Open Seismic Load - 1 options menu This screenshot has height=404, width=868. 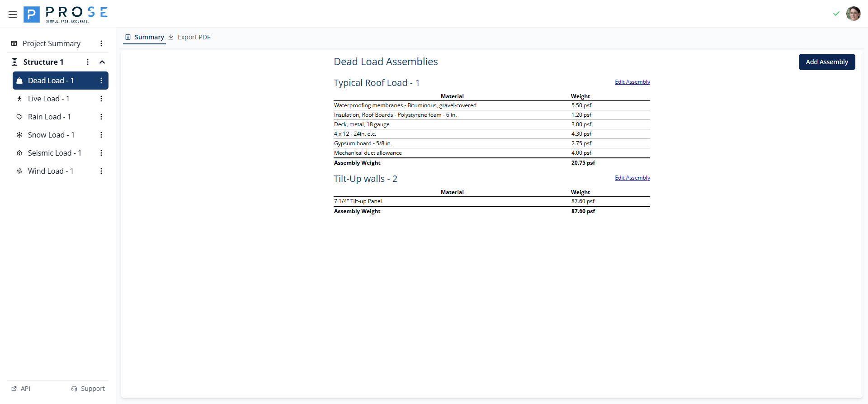tap(101, 153)
